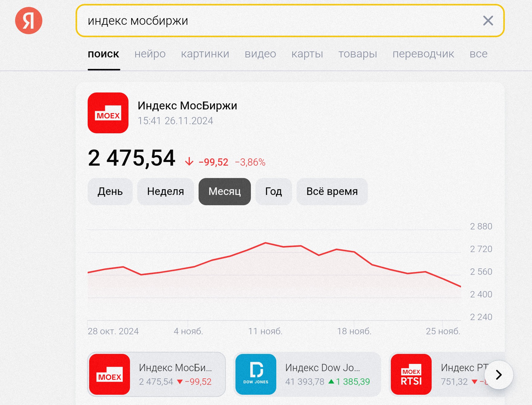Click the timestamp '15:41 26.11.2024'
Image resolution: width=532 pixels, height=405 pixels.
click(175, 121)
